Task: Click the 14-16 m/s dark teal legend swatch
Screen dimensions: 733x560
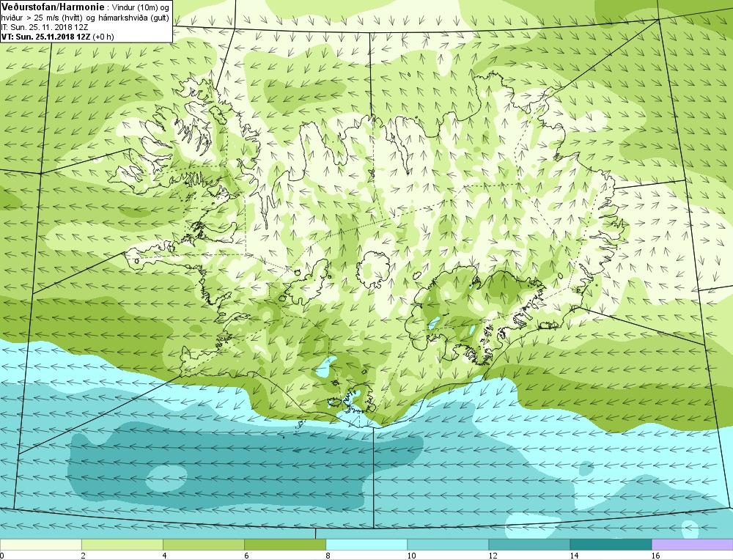Action: 610,545
